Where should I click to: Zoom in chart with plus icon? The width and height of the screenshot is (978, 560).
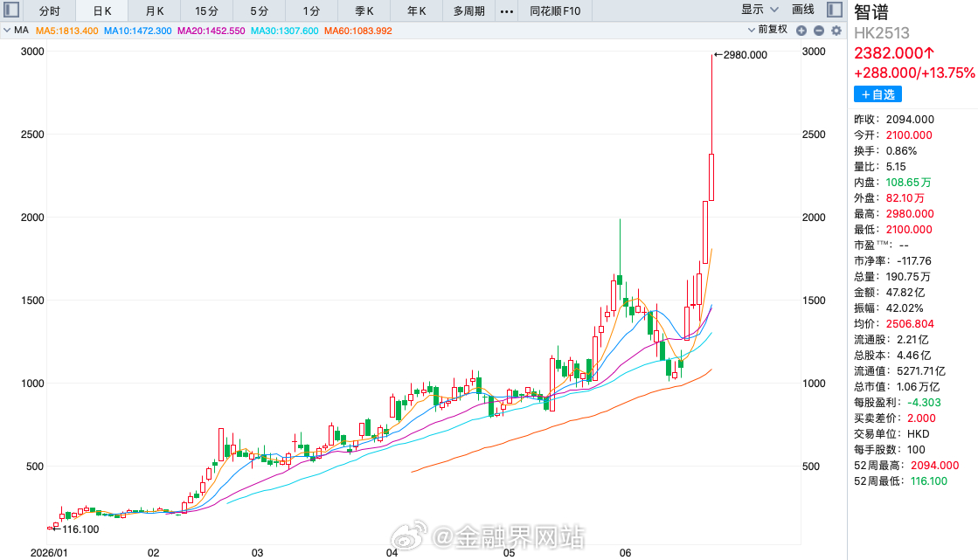click(801, 31)
